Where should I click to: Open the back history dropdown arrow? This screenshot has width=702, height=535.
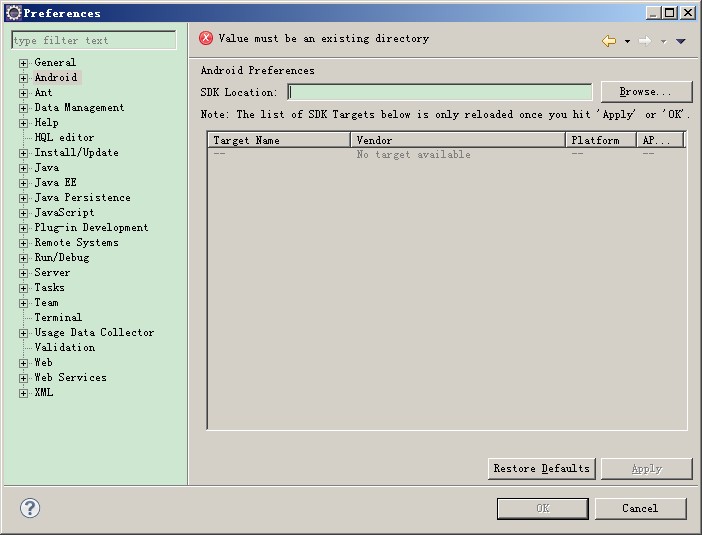pyautogui.click(x=627, y=42)
